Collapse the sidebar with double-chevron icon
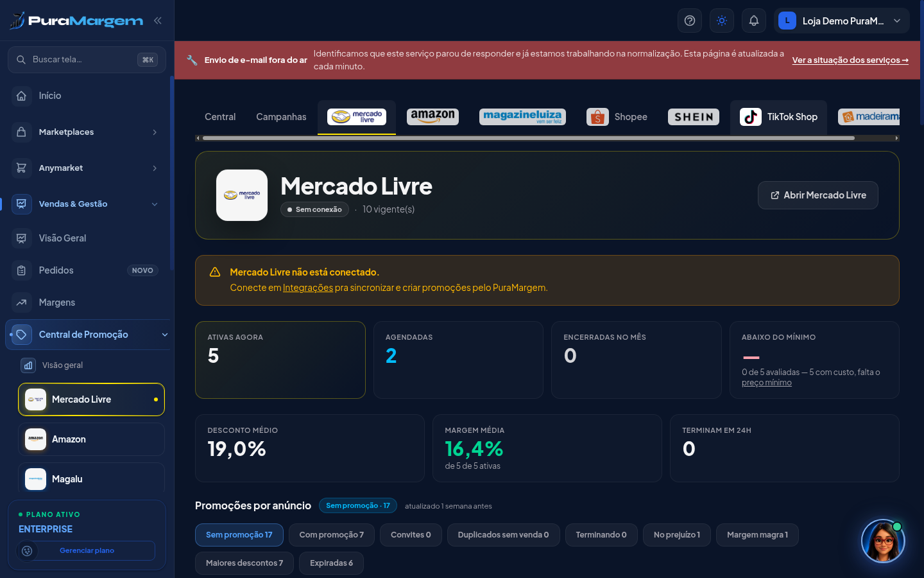 158,21
